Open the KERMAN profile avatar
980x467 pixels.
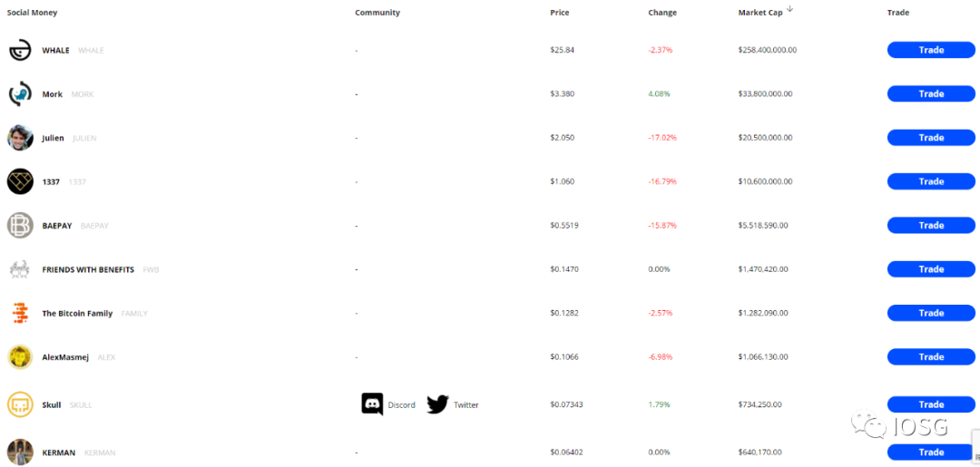[20, 452]
